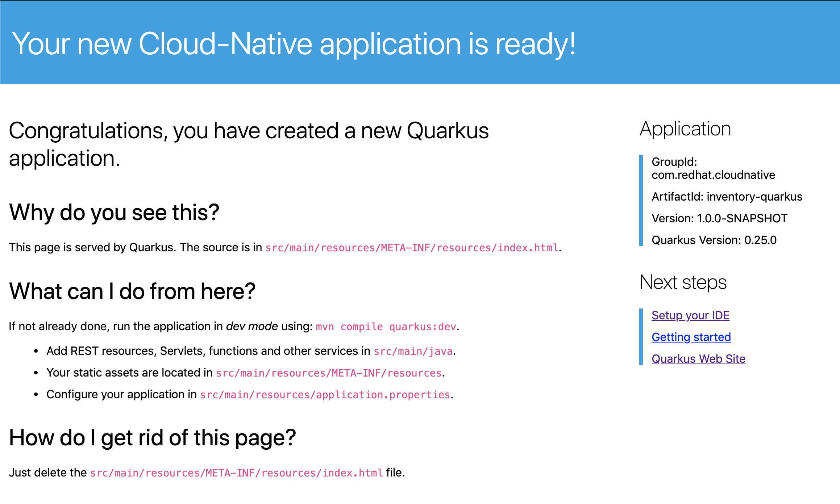Click the ArtifactId inventory-quarkus text
Screen dimensions: 840x504
727,197
